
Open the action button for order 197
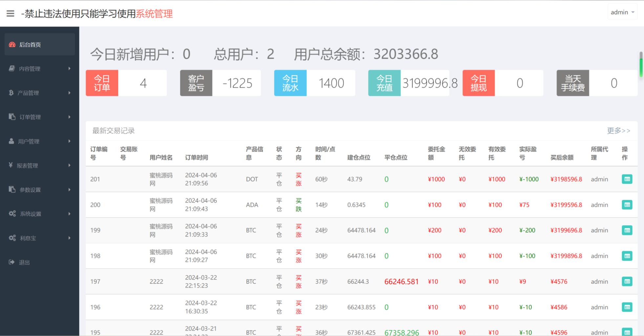pos(627,281)
